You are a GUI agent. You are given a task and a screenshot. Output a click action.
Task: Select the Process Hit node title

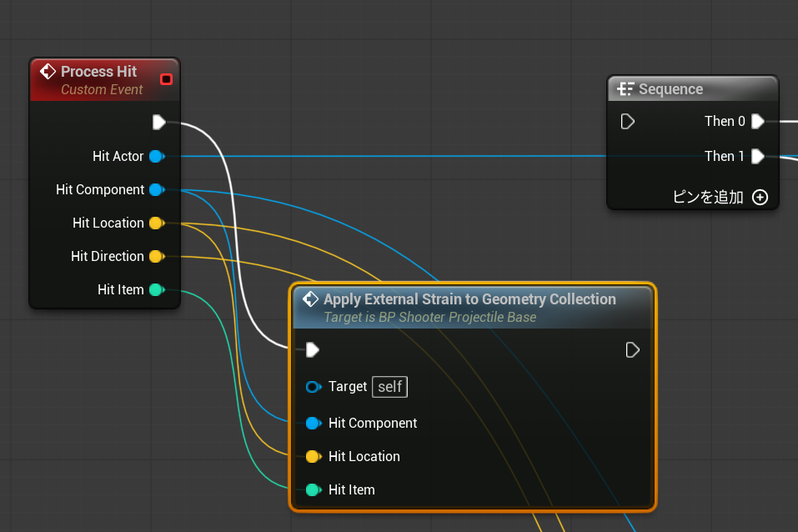coord(98,72)
